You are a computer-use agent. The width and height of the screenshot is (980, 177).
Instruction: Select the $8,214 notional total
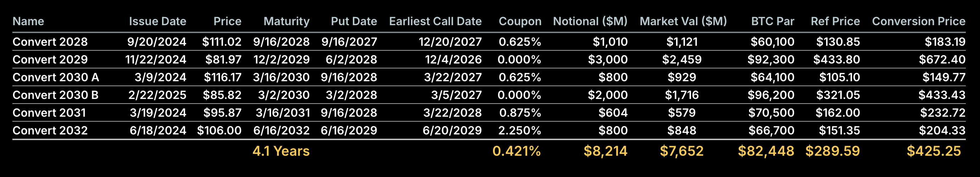(605, 151)
